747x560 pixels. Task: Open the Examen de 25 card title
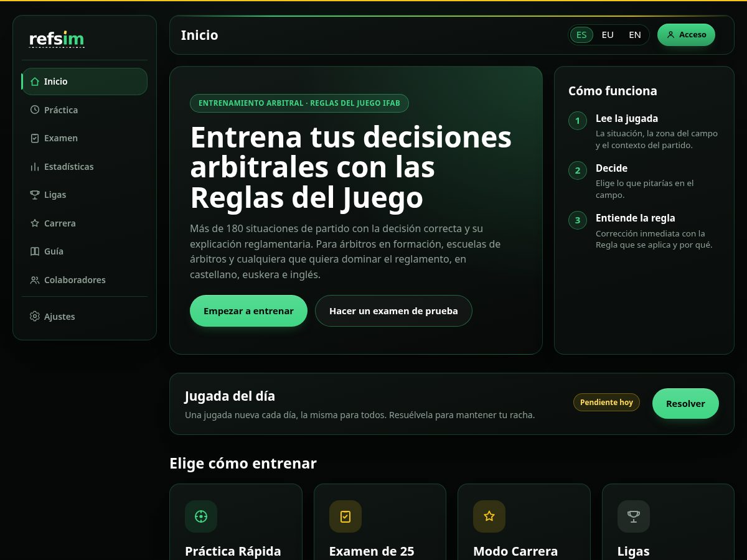(372, 551)
